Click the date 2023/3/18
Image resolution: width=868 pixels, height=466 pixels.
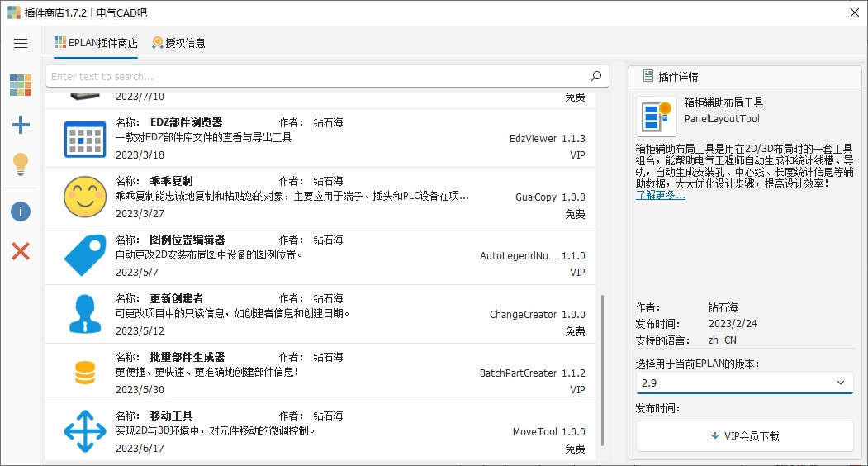140,155
